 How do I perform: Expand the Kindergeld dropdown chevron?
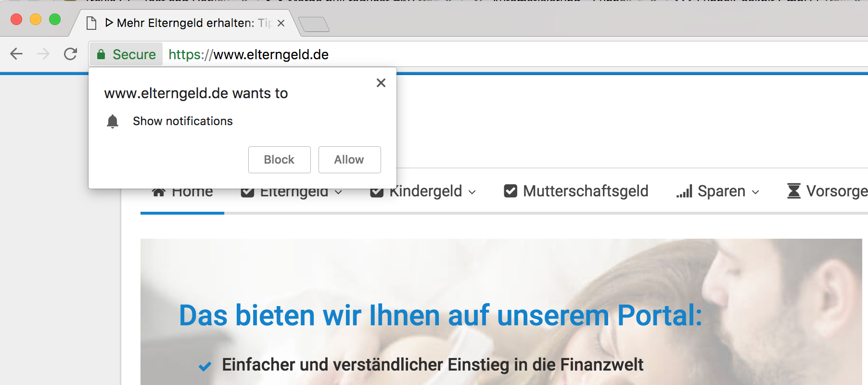(x=472, y=192)
